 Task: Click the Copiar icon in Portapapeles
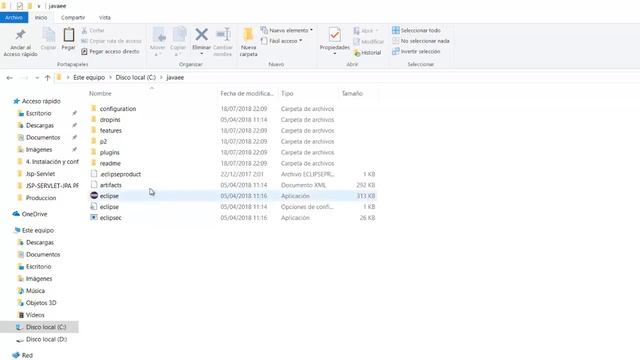49,35
